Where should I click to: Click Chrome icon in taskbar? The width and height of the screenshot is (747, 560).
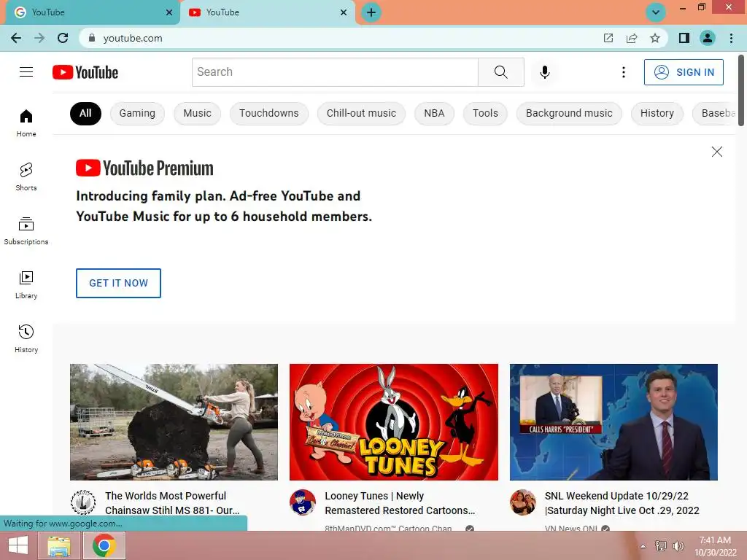pos(104,545)
